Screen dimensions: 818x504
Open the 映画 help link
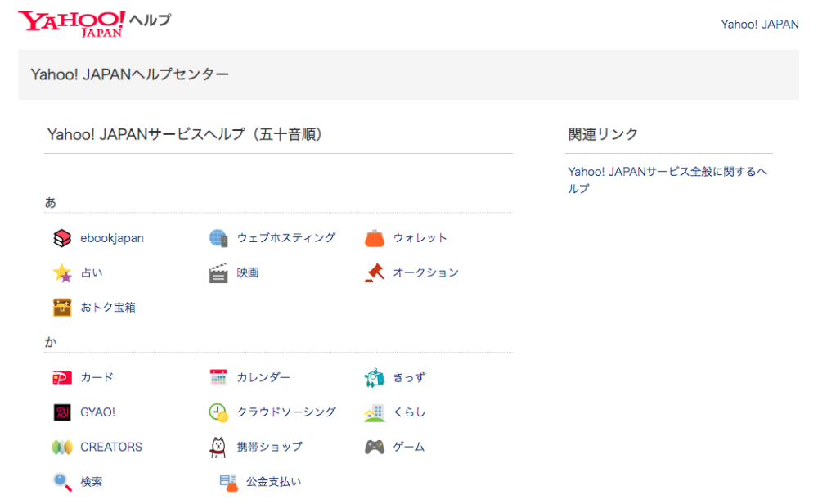tap(248, 273)
